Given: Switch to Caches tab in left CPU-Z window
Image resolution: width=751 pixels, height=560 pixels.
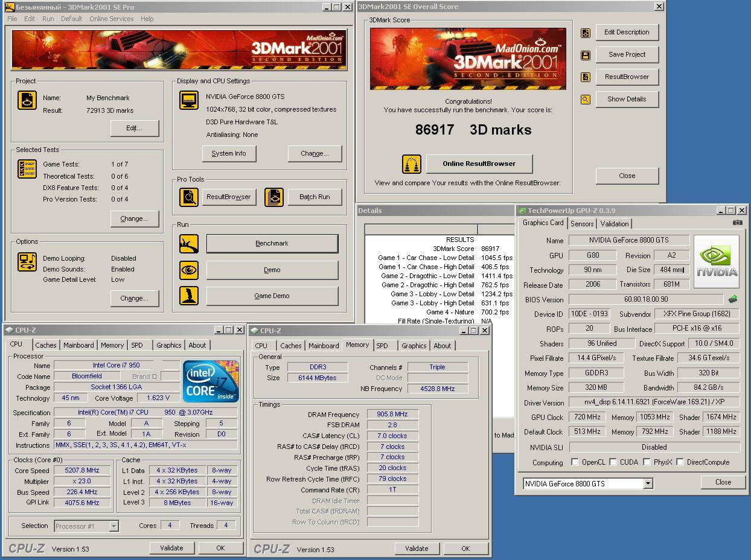Looking at the screenshot, I should tap(45, 345).
